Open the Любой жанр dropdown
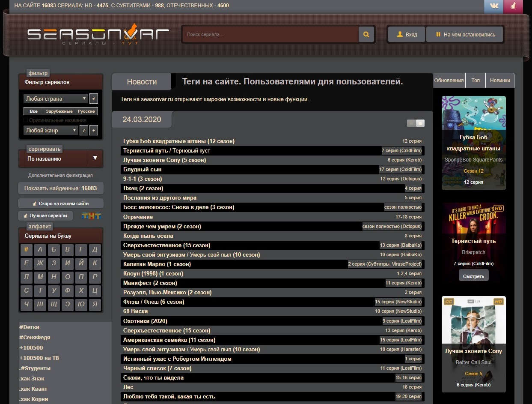 (x=51, y=130)
